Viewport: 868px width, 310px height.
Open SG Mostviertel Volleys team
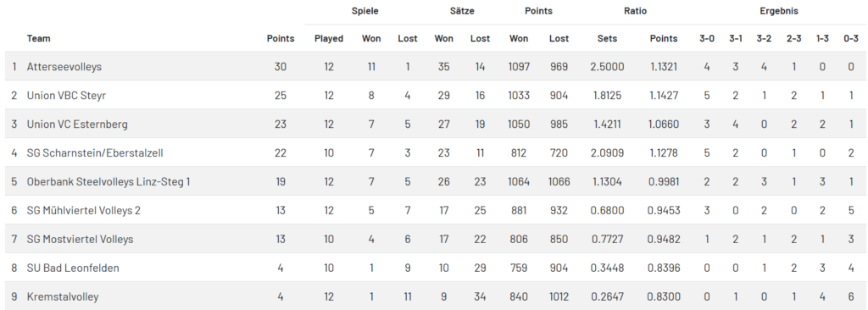80,239
